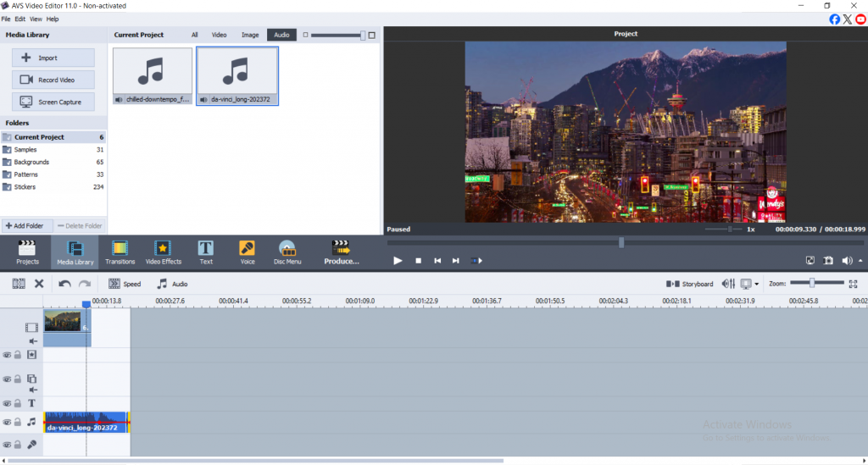The height and width of the screenshot is (465, 868).
Task: Expand the preview volume arrow
Action: (x=861, y=261)
